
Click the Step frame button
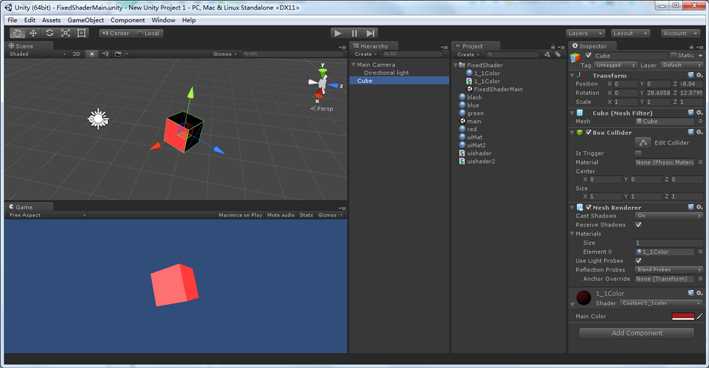(x=370, y=33)
